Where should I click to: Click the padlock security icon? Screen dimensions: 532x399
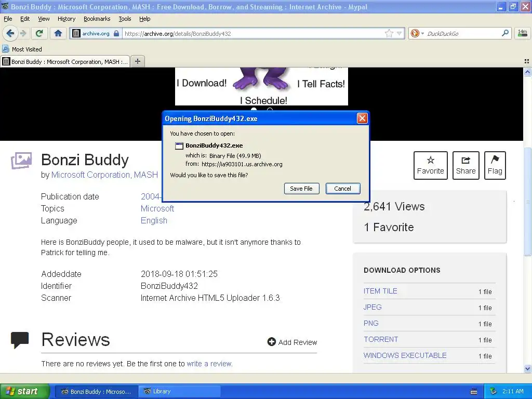116,33
